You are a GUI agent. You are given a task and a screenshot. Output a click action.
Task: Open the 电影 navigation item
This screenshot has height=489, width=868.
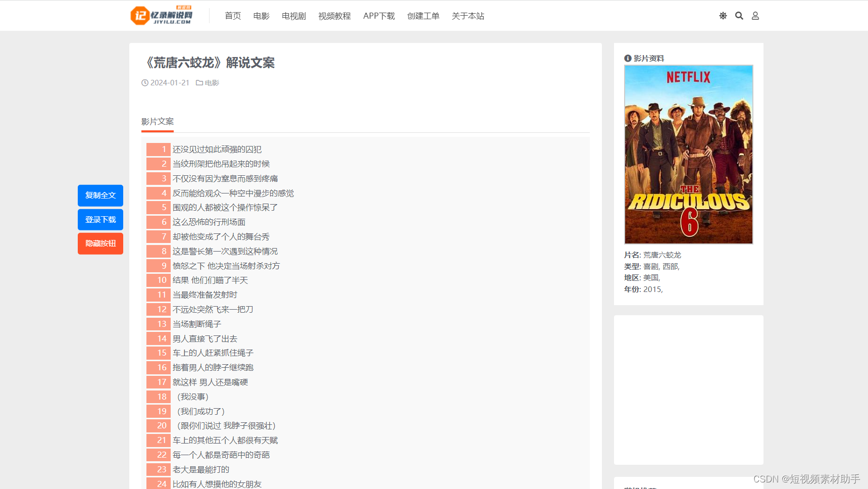[x=262, y=16]
